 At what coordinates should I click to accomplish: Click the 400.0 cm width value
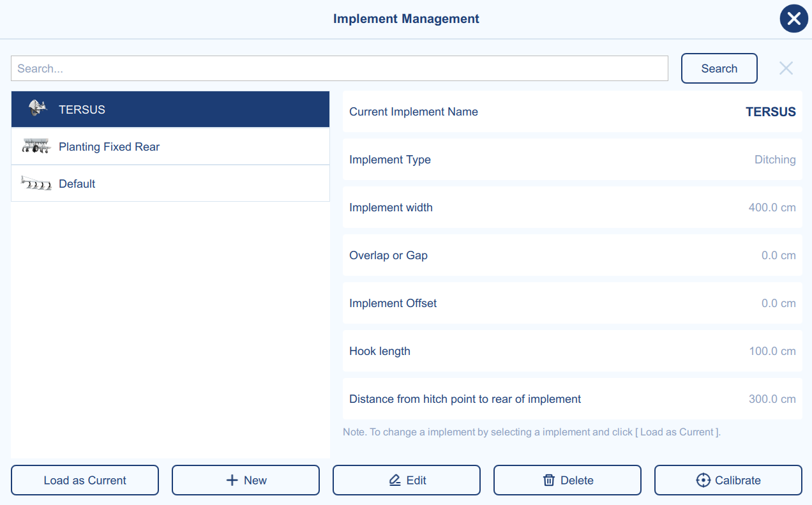click(x=772, y=207)
